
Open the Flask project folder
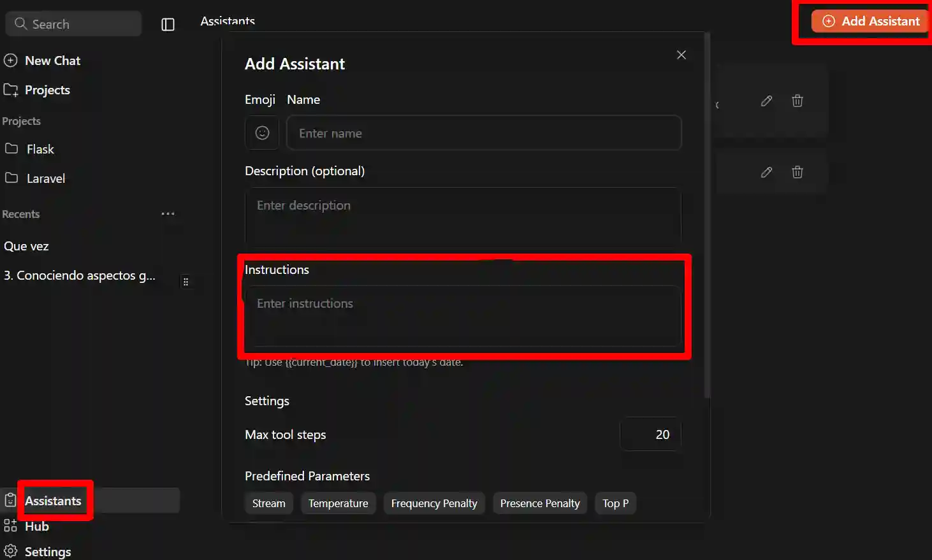tap(40, 149)
